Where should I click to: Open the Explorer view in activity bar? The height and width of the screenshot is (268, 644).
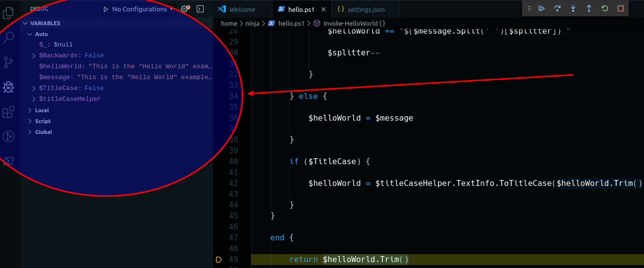[8, 13]
